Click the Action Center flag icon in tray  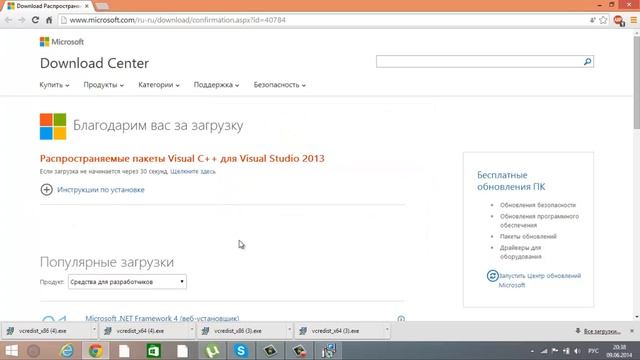(x=555, y=351)
